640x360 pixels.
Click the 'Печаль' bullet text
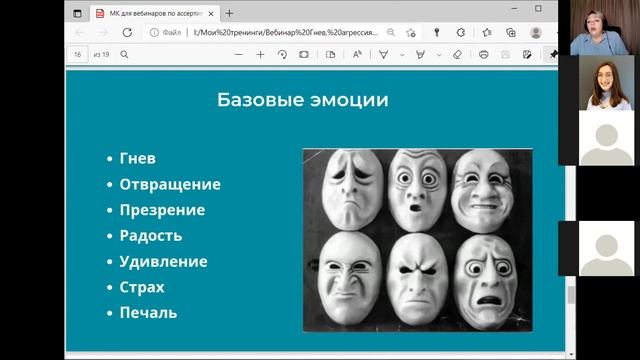[x=148, y=313]
